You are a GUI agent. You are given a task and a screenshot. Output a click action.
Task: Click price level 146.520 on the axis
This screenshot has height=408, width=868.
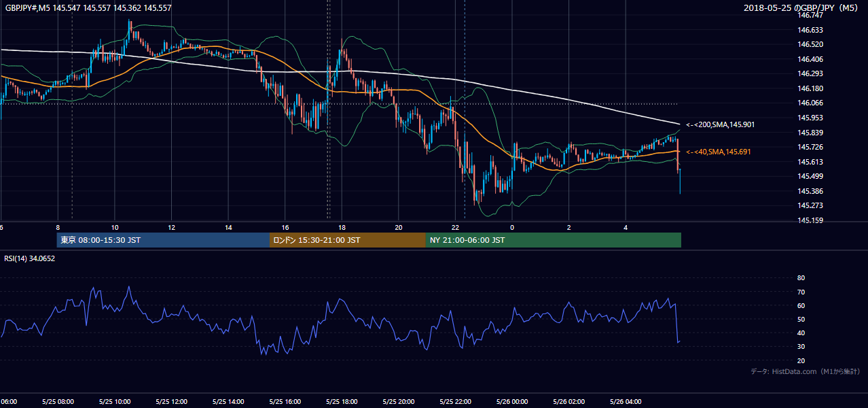811,44
